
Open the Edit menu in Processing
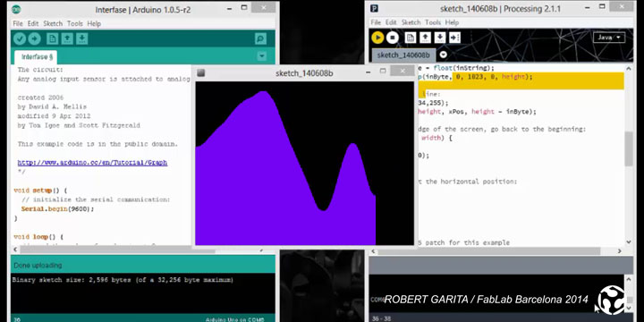click(391, 22)
